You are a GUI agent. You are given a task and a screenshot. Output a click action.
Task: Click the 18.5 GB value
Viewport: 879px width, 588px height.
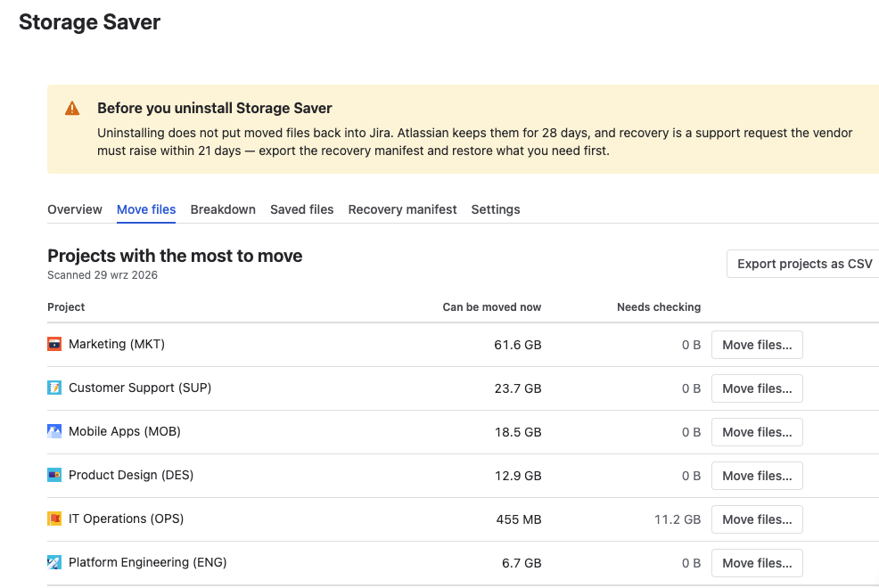517,432
